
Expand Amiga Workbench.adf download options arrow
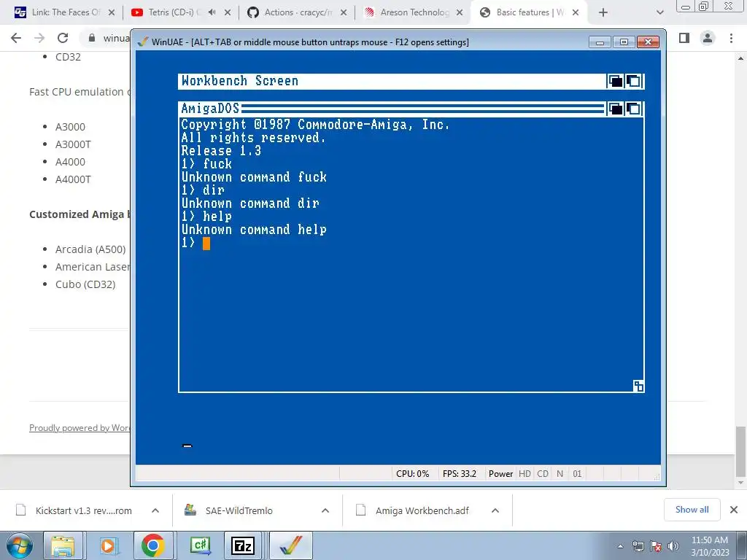pyautogui.click(x=495, y=510)
